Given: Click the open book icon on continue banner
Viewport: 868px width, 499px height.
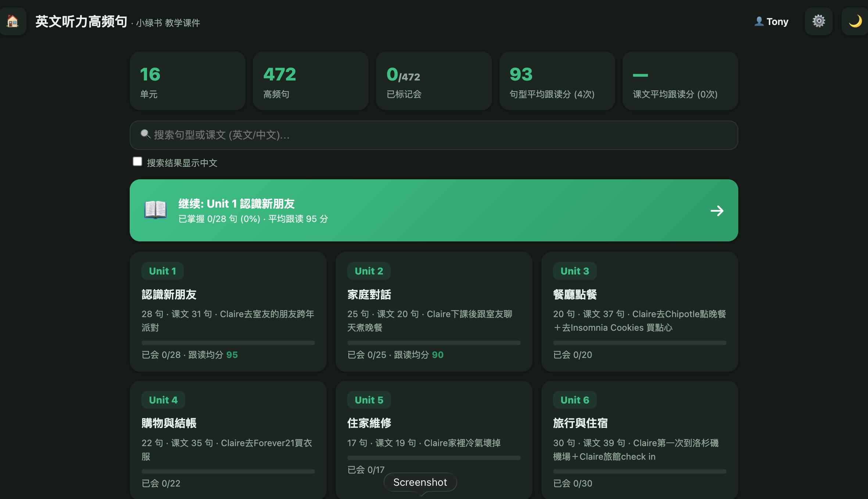Looking at the screenshot, I should (x=155, y=210).
